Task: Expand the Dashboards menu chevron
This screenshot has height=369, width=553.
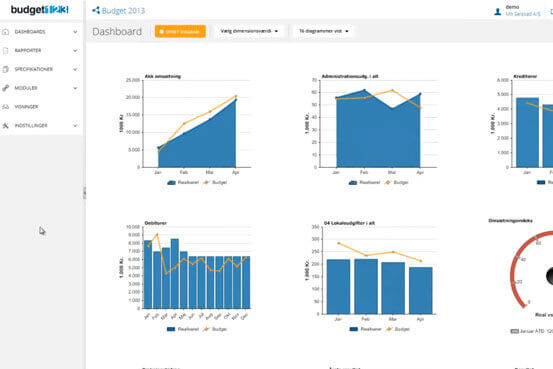Action: click(75, 32)
